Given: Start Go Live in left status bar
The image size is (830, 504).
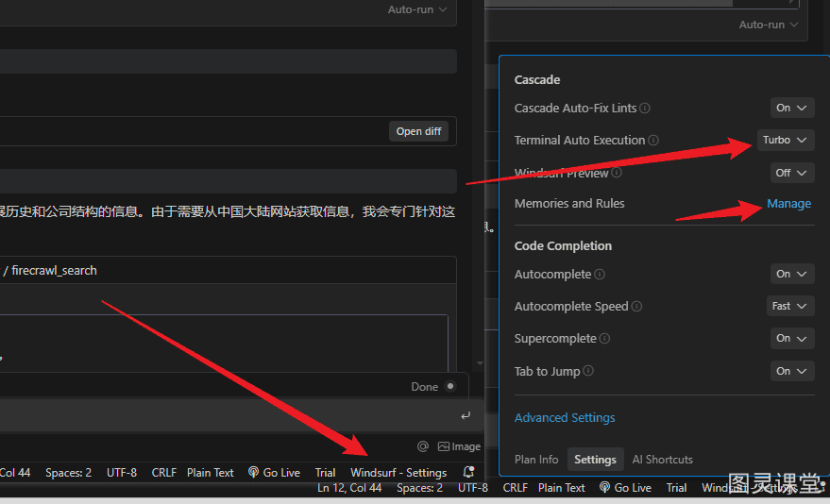Looking at the screenshot, I should tap(274, 472).
